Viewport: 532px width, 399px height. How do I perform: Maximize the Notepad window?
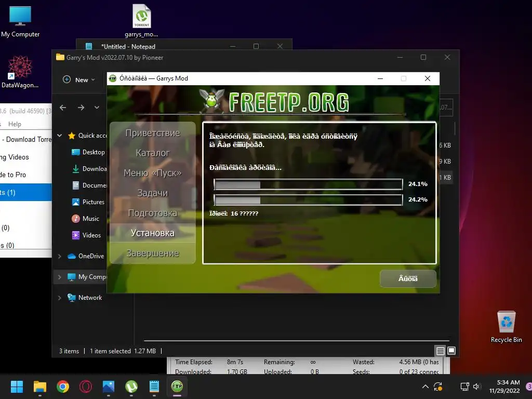(x=256, y=46)
